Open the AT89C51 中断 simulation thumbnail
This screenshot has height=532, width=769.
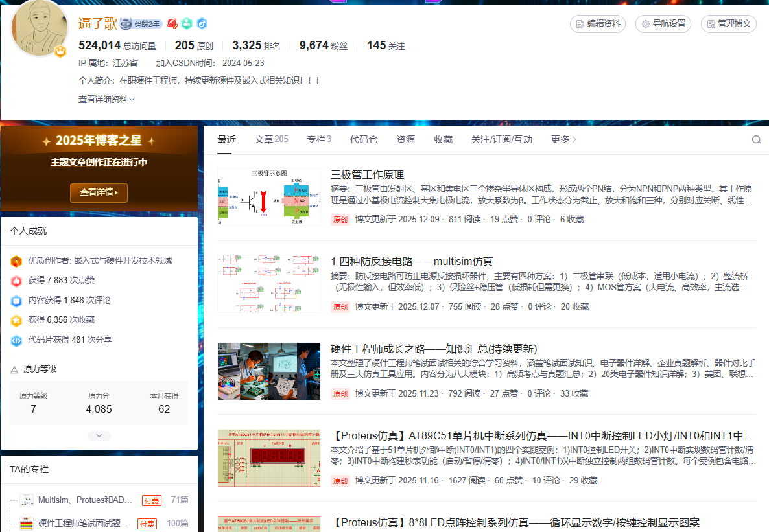[268, 458]
